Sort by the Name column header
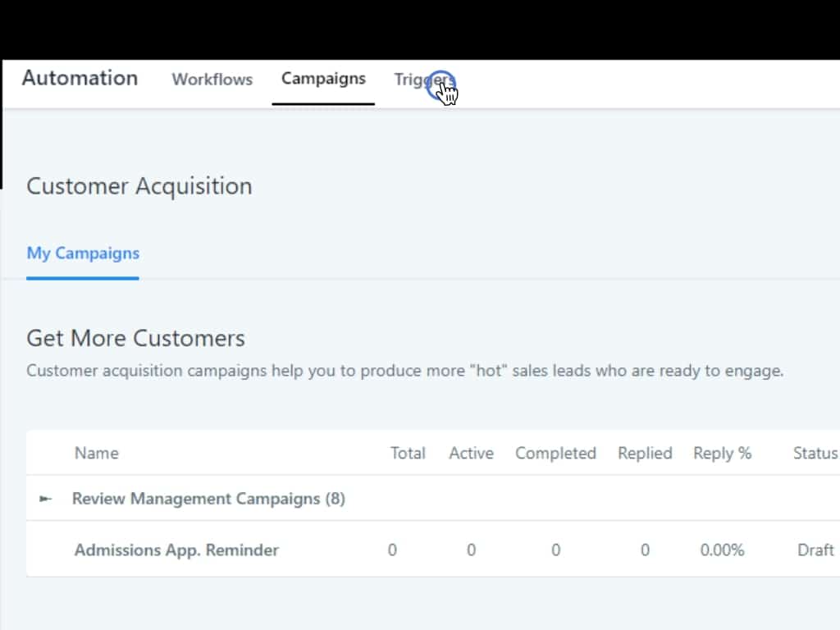Image resolution: width=840 pixels, height=630 pixels. click(x=96, y=453)
